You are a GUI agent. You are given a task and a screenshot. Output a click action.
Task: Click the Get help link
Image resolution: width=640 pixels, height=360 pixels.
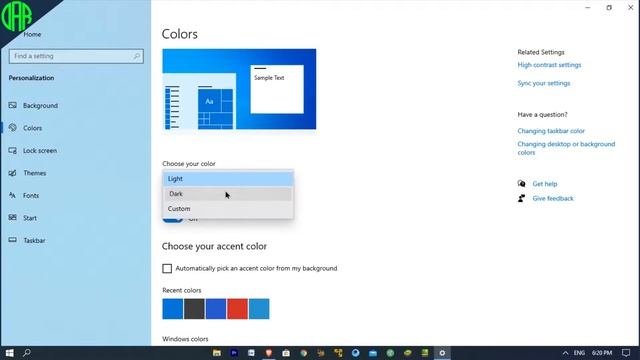click(x=544, y=184)
